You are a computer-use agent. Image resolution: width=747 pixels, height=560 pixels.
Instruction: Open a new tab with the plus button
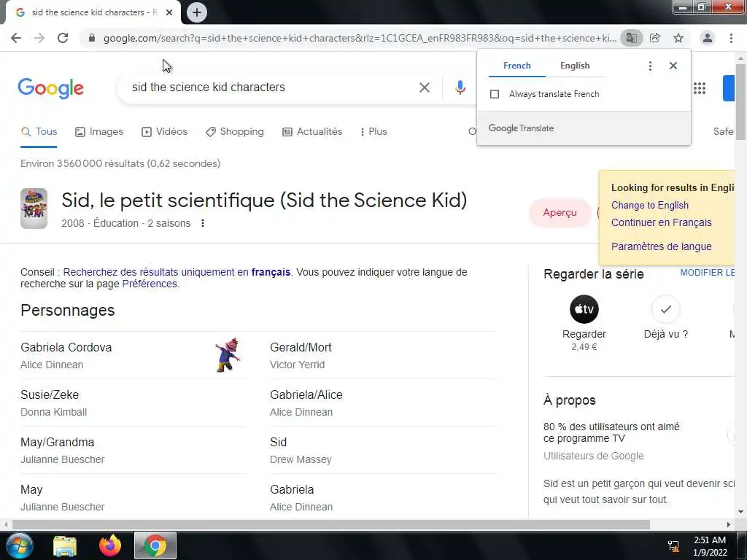[197, 12]
